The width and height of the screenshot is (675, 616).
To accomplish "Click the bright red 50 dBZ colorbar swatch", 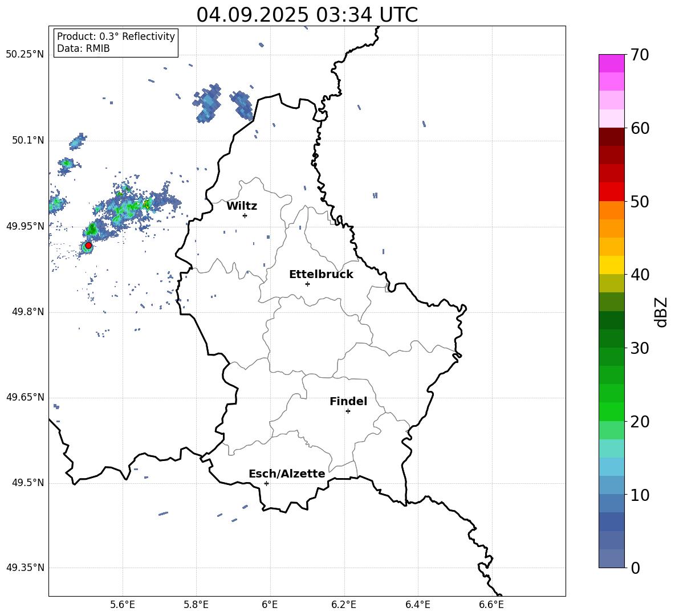I will click(x=612, y=192).
